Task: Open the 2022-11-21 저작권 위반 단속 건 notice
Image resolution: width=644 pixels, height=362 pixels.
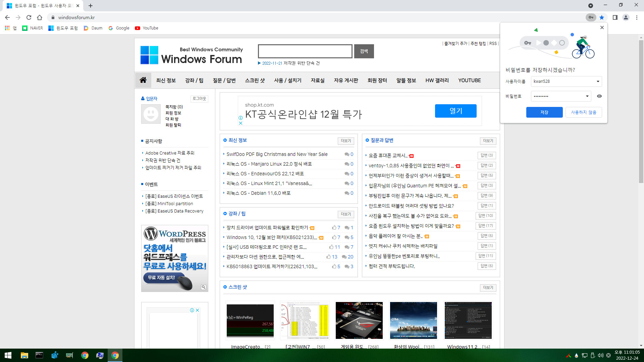Action: point(291,63)
